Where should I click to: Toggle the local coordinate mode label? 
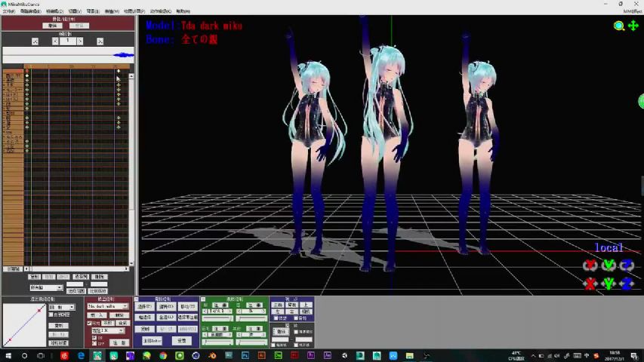point(609,247)
